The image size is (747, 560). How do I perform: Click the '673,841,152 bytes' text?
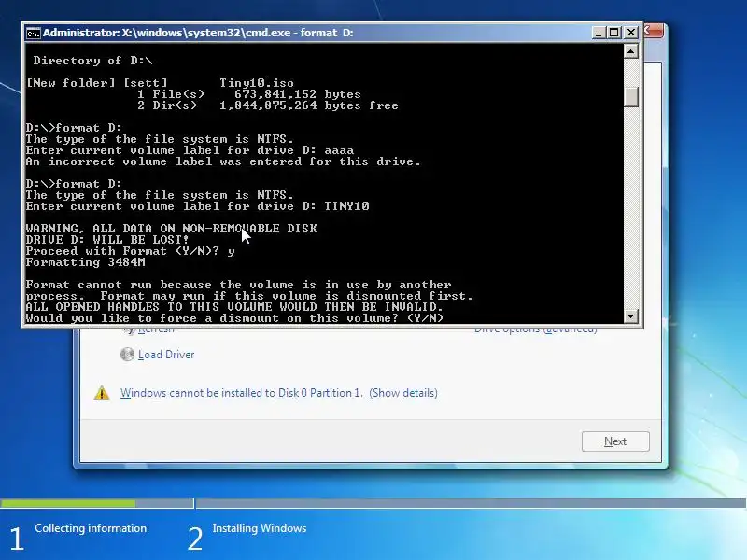[x=297, y=94]
